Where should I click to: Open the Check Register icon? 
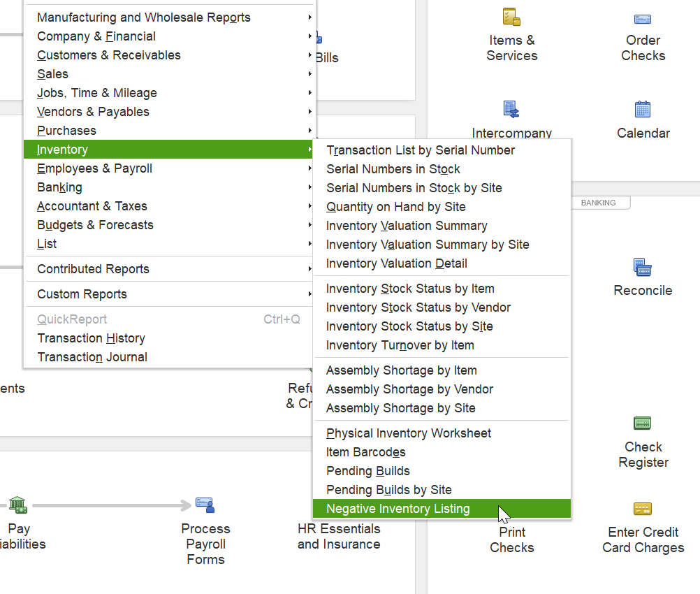(643, 423)
